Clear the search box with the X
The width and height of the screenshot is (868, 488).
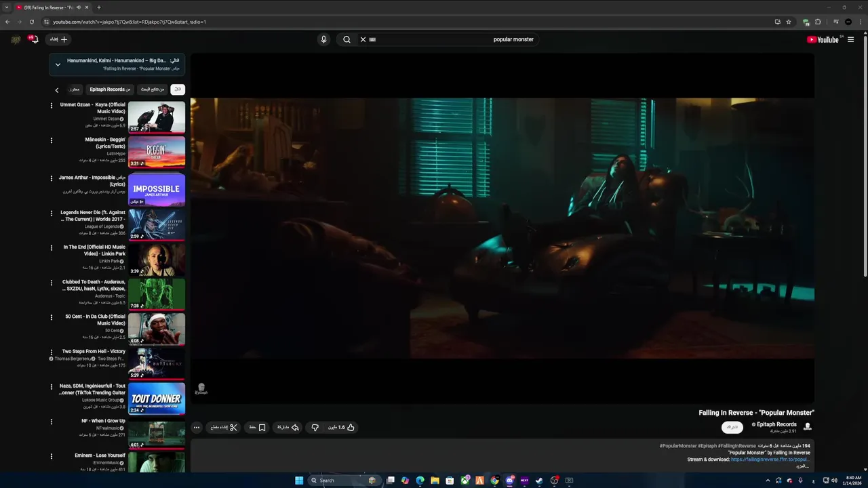[x=363, y=39]
